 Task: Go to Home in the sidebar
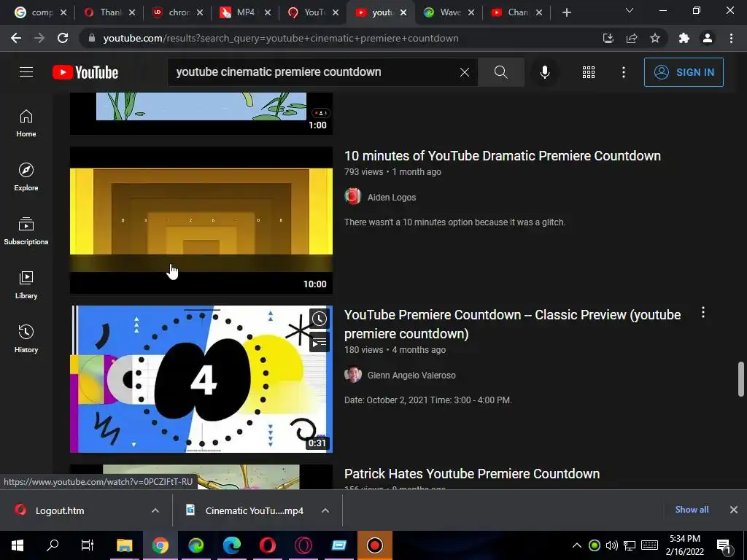point(26,123)
